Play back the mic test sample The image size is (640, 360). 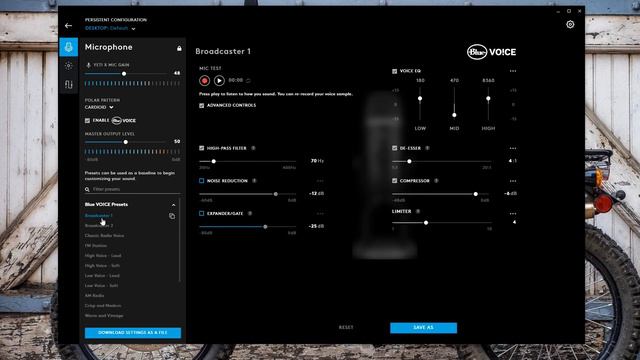(219, 80)
